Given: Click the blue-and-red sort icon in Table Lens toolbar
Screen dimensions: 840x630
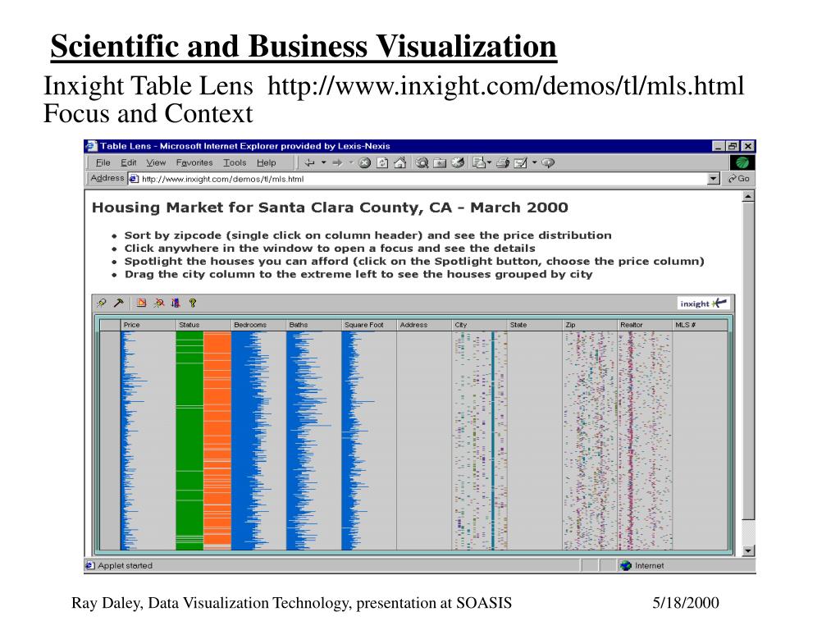Looking at the screenshot, I should coord(176,304).
